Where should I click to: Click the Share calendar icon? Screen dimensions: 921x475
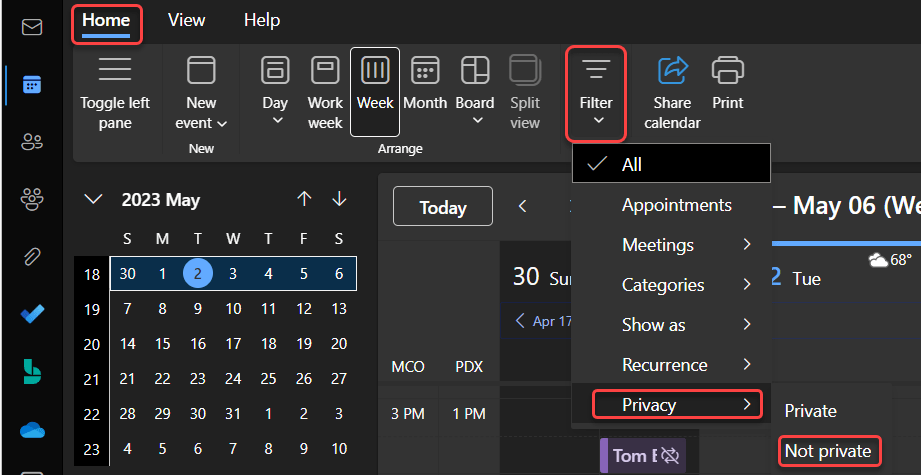(673, 92)
